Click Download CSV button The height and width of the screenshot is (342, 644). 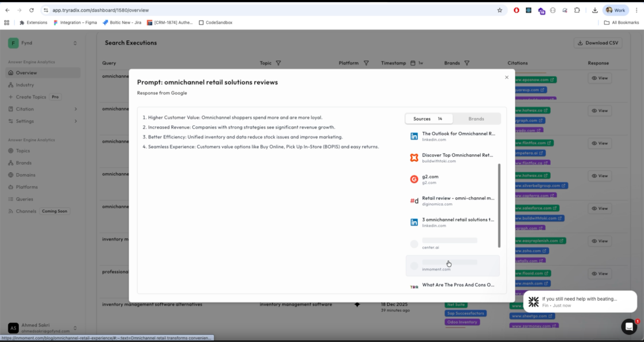coord(598,43)
